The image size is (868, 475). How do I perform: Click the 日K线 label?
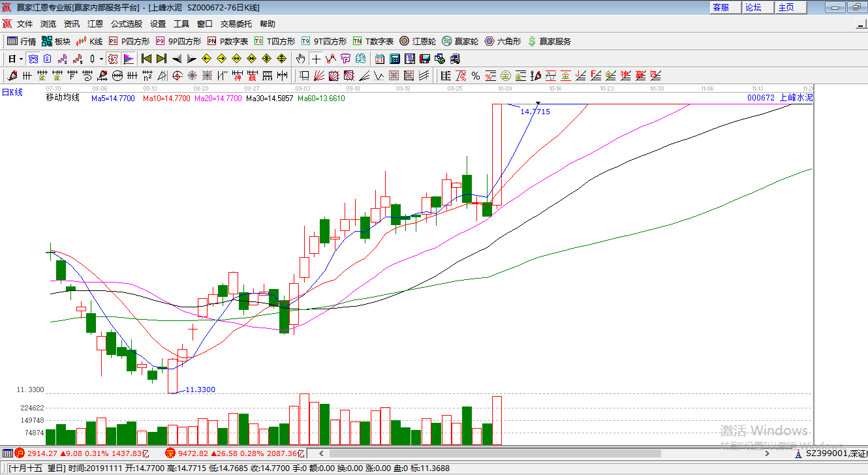tap(12, 92)
